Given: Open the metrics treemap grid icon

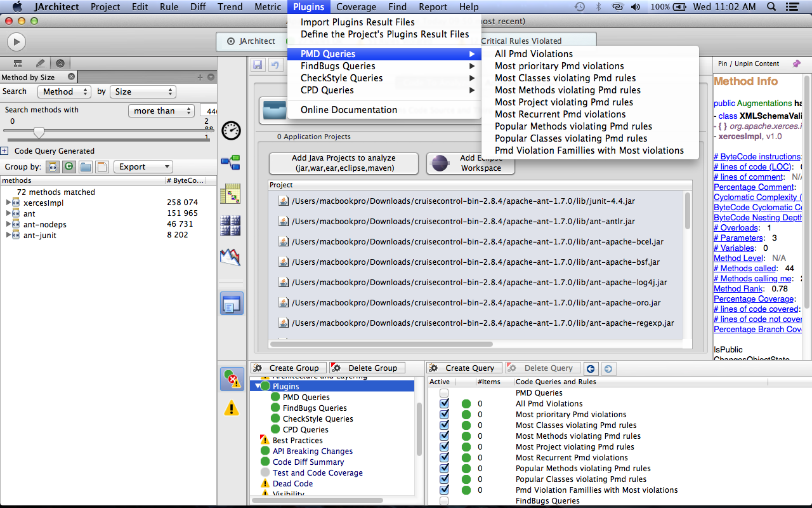Looking at the screenshot, I should [231, 225].
